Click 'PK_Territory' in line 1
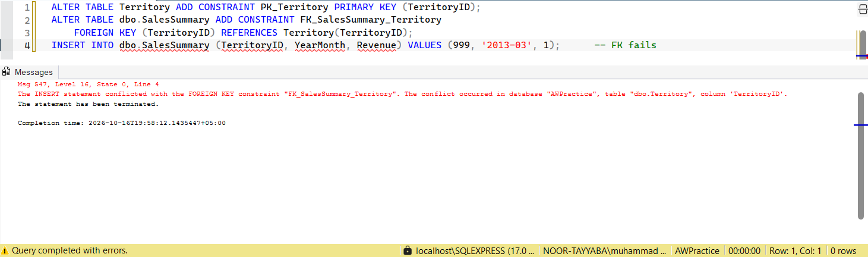The image size is (868, 257). [x=295, y=8]
